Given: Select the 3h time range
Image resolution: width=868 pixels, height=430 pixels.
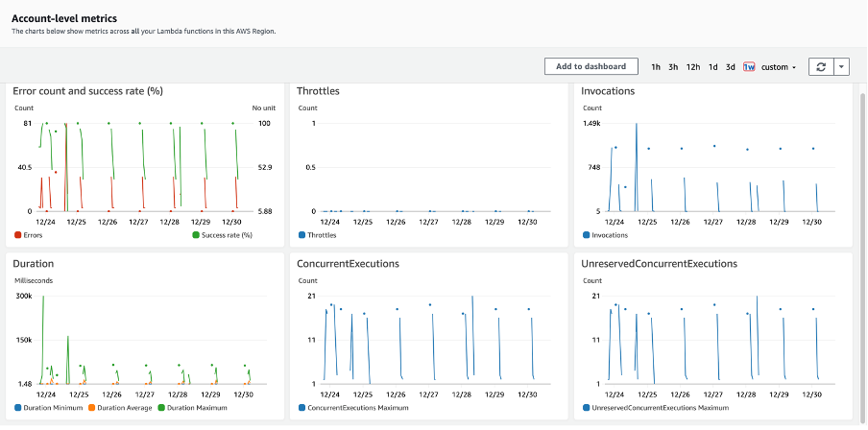Looking at the screenshot, I should coord(673,67).
